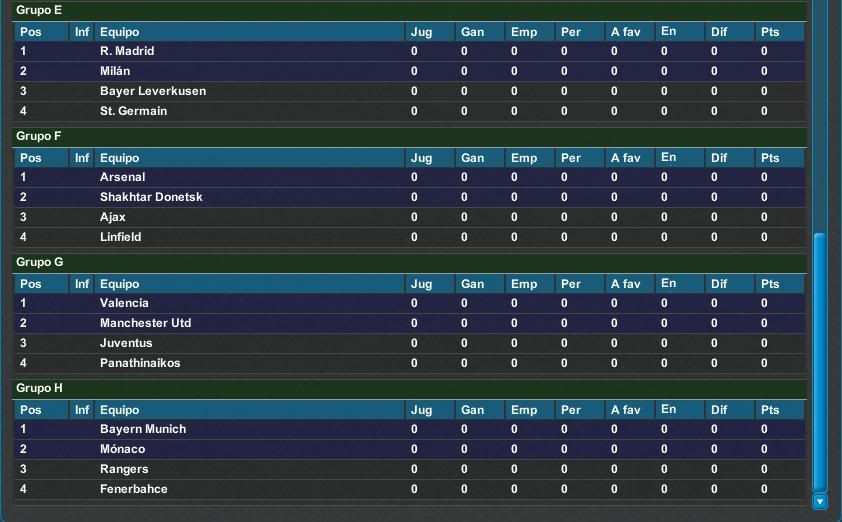
Task: Click Fenerbahce in Grupo H
Action: click(x=134, y=489)
